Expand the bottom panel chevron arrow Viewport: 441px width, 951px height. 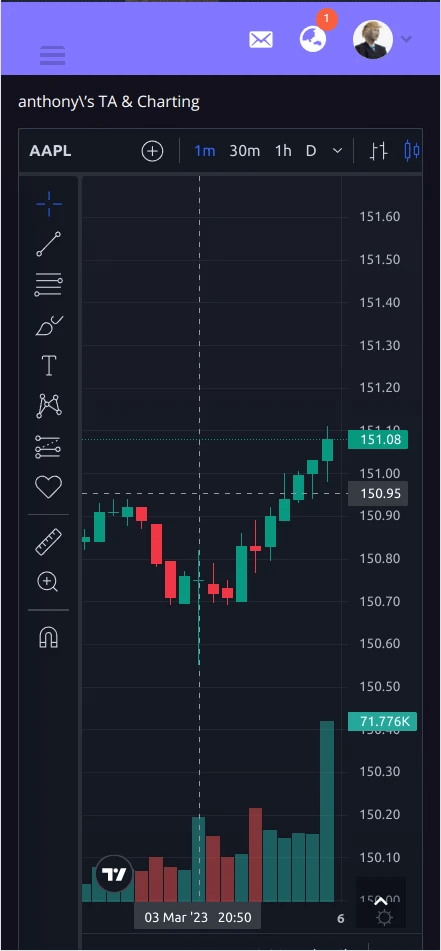(381, 901)
